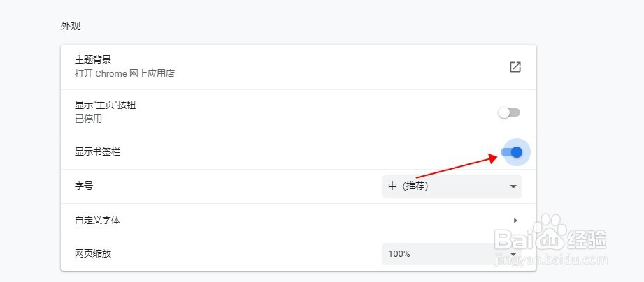This screenshot has height=282, width=644.
Task: Expand 自定义字体 with the right arrow
Action: [x=515, y=220]
